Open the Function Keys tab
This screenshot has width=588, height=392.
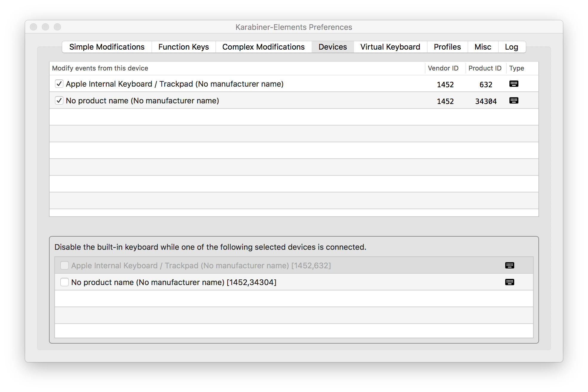[183, 47]
